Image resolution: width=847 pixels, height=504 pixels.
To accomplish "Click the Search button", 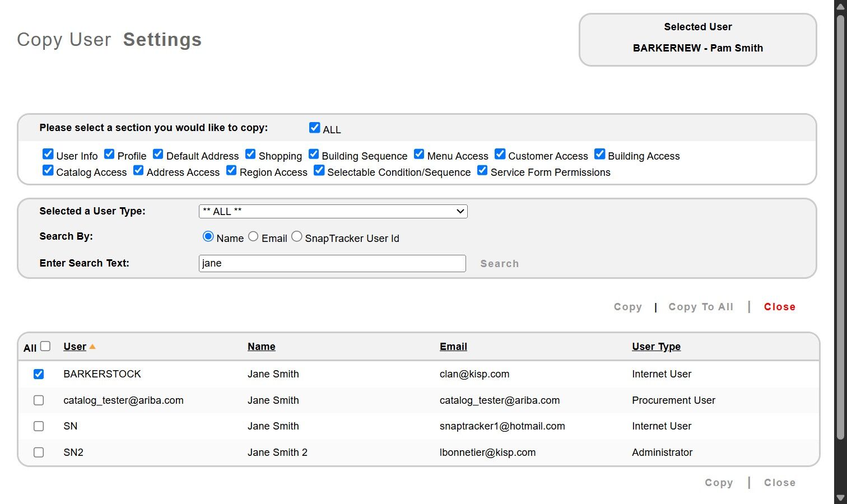I will point(499,264).
